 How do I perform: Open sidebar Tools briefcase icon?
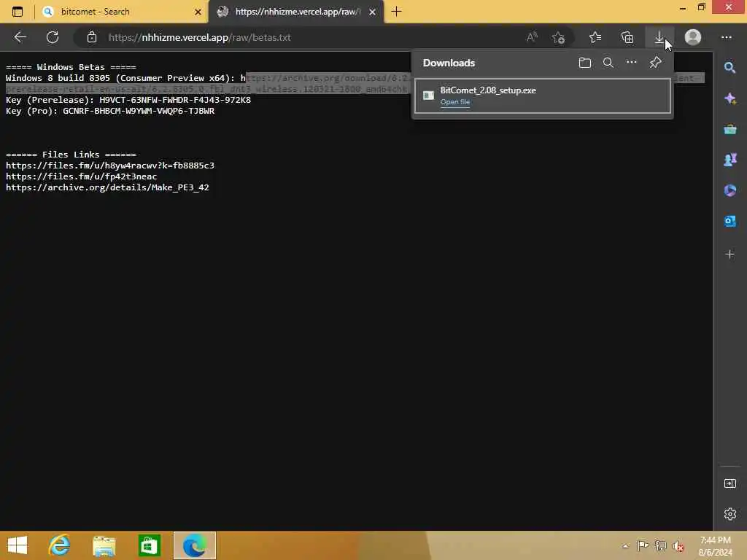[729, 130]
